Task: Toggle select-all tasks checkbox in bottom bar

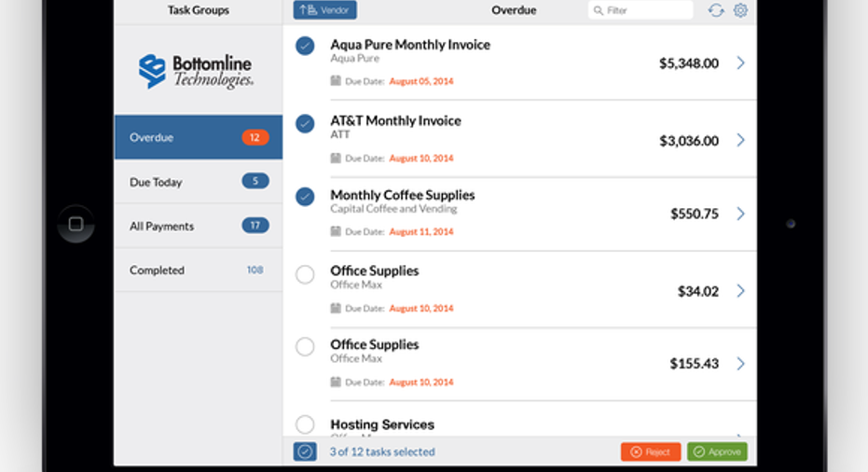Action: 305,451
